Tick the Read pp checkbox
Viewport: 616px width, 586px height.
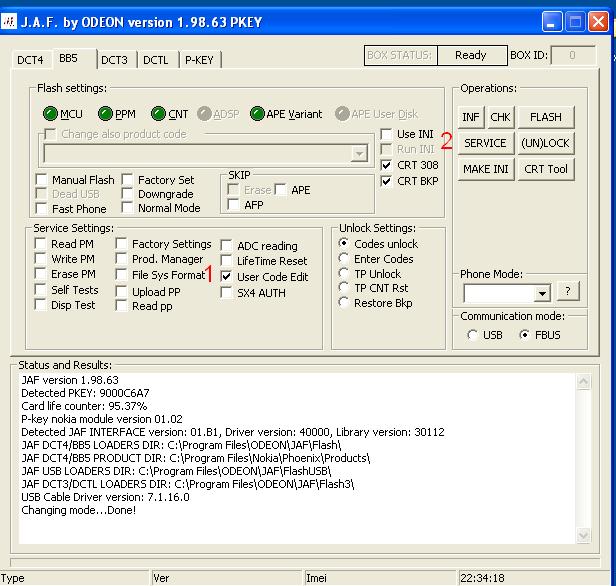[121, 306]
